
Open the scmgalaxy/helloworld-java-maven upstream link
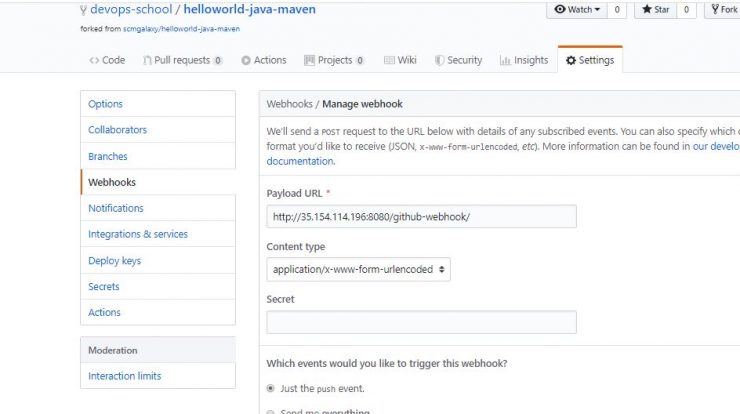click(181, 29)
